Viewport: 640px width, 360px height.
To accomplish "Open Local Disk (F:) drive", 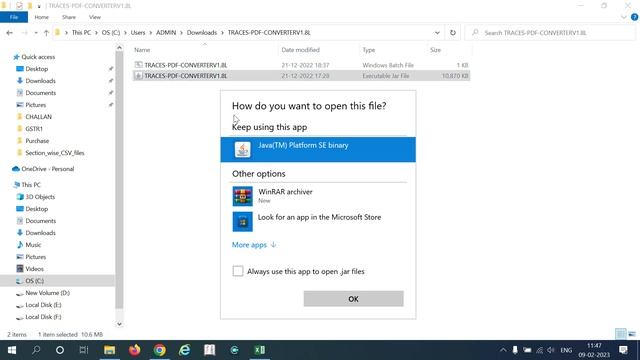I will [43, 317].
